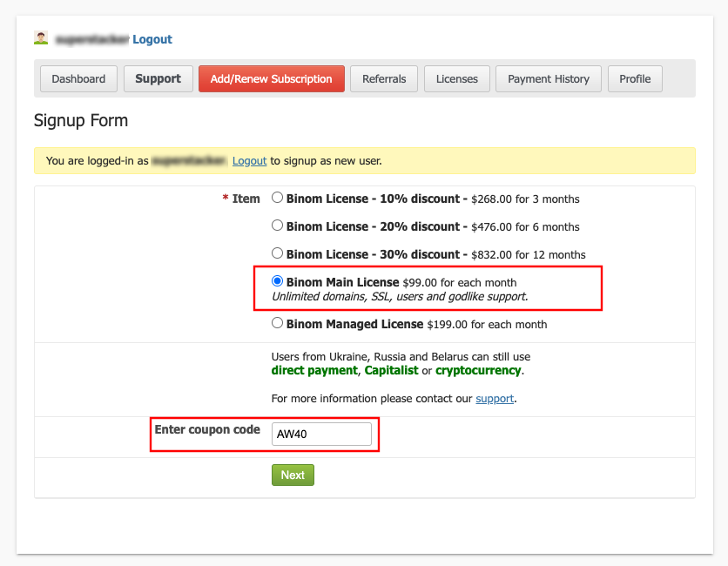Select the Binom License 10% discount option
This screenshot has width=728, height=566.
tap(277, 198)
